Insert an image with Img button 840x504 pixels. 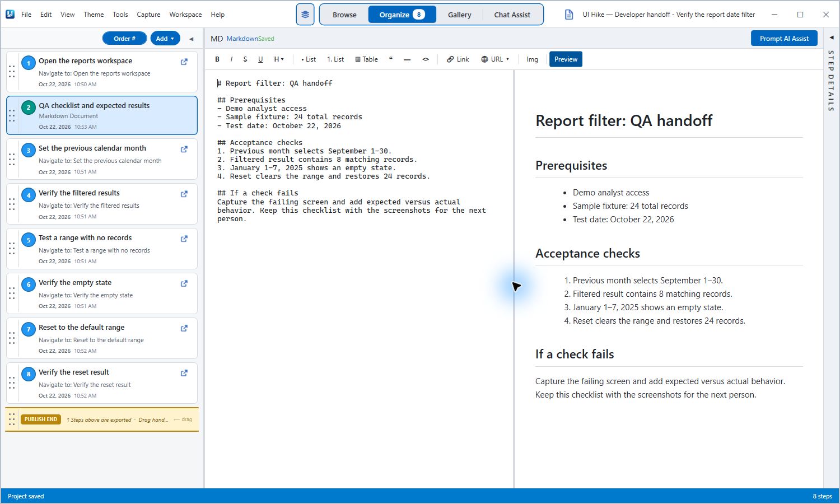(532, 59)
